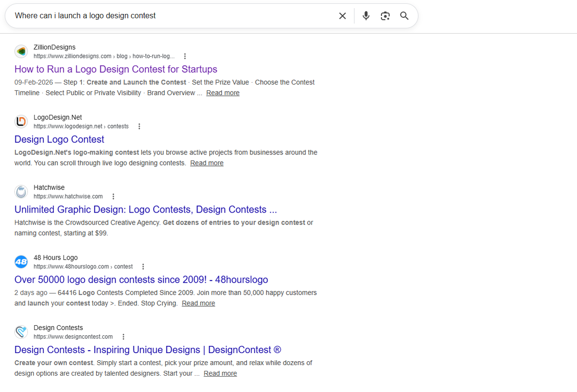Click the magnifying glass search button
Viewport: 577px width, 392px height.
pos(404,16)
